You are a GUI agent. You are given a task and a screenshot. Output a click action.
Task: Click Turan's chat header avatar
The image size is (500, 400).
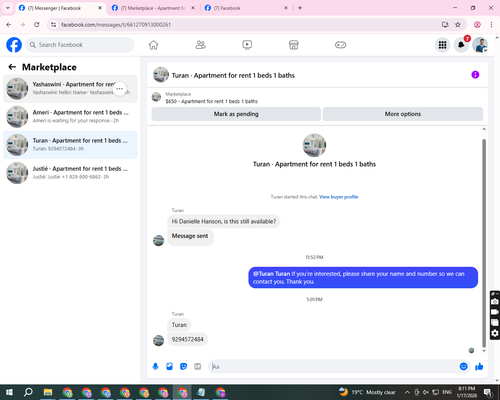tap(161, 75)
